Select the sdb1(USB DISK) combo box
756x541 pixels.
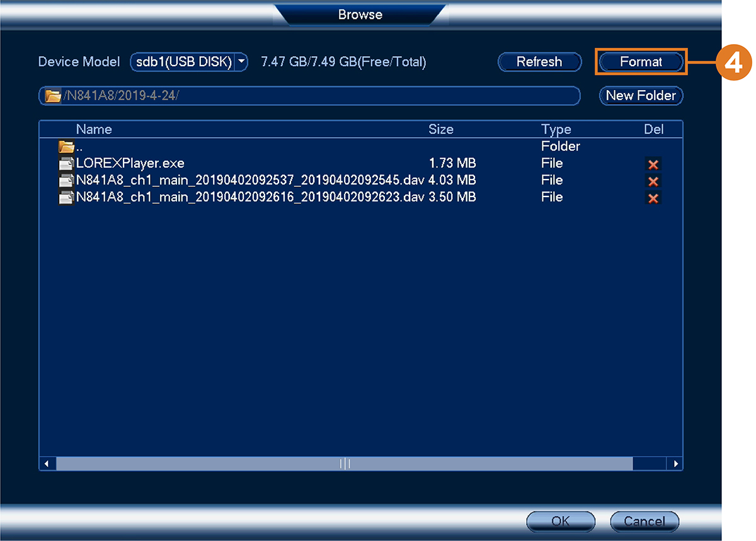tap(189, 62)
